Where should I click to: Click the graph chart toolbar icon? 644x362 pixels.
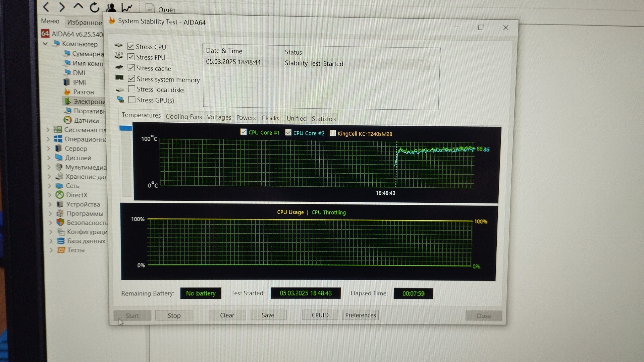tap(127, 7)
